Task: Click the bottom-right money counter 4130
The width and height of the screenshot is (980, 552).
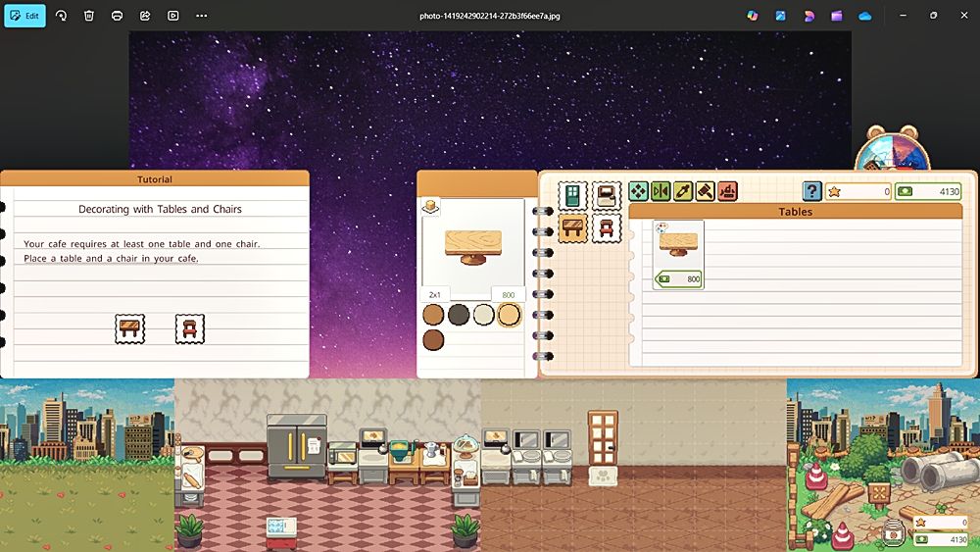Action: [x=941, y=539]
